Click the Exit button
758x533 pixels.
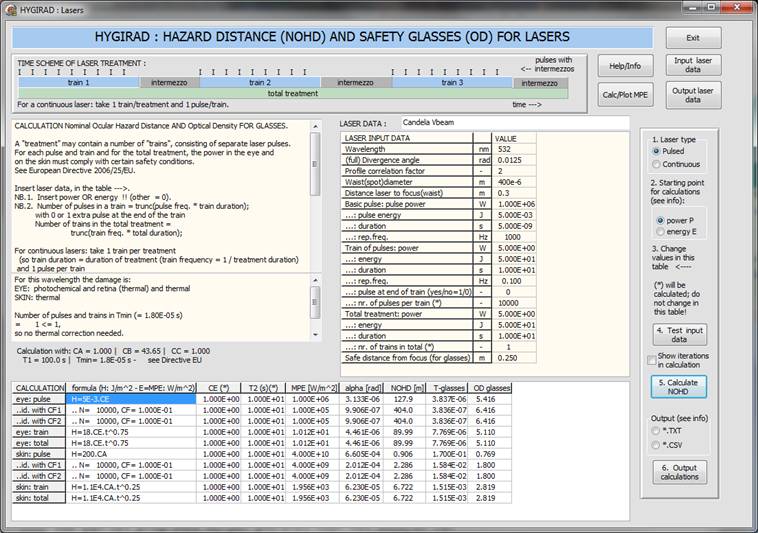pos(693,38)
